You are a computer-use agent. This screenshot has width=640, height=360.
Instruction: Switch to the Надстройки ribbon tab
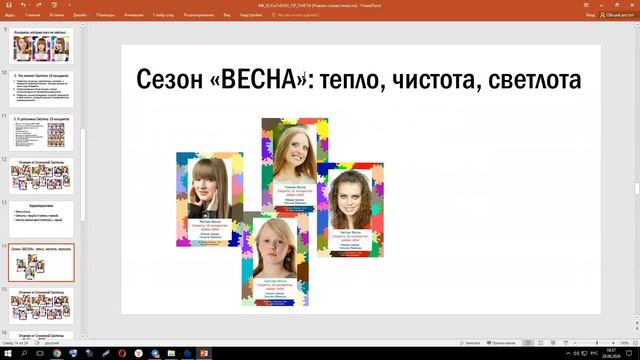[251, 15]
